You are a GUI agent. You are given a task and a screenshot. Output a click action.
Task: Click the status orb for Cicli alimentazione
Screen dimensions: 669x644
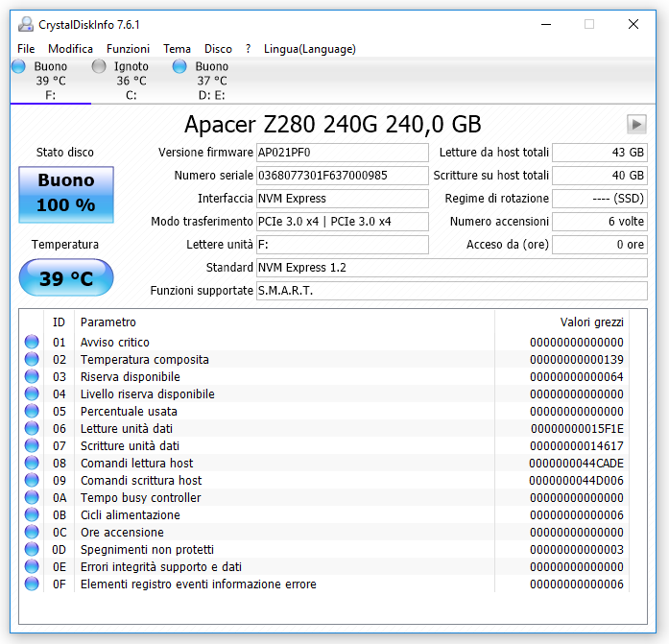click(x=32, y=514)
